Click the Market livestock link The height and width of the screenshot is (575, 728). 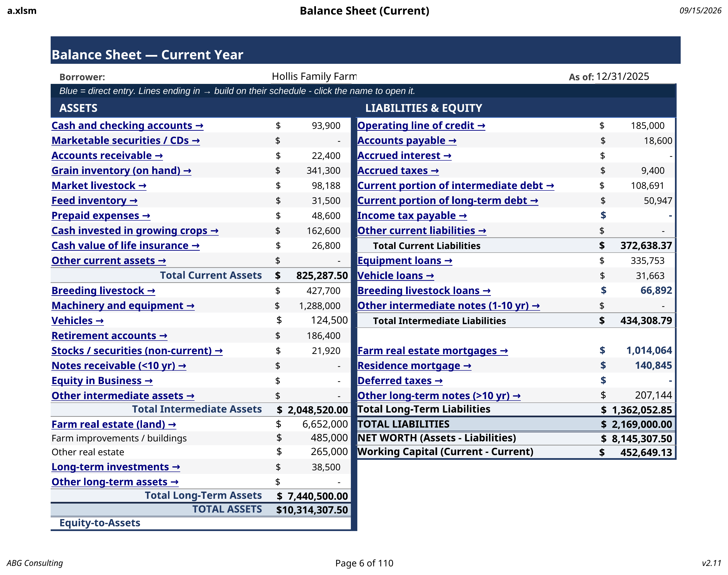(x=99, y=185)
